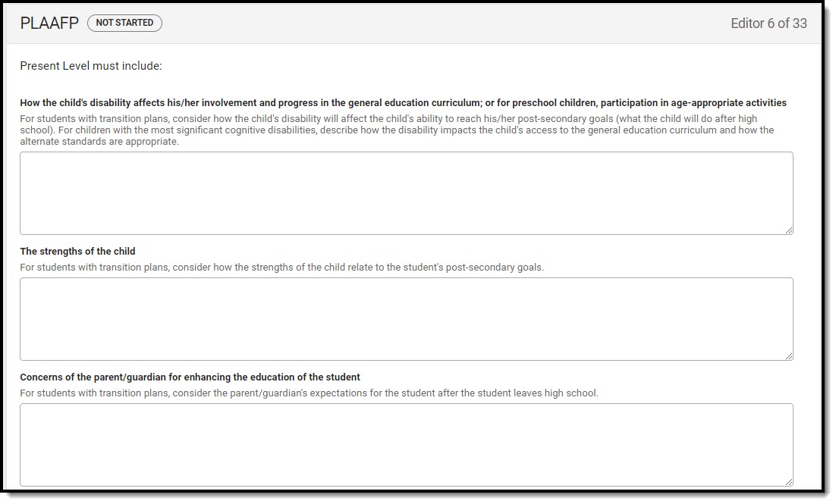Click the transition plans hint under strengths heading

(x=282, y=267)
